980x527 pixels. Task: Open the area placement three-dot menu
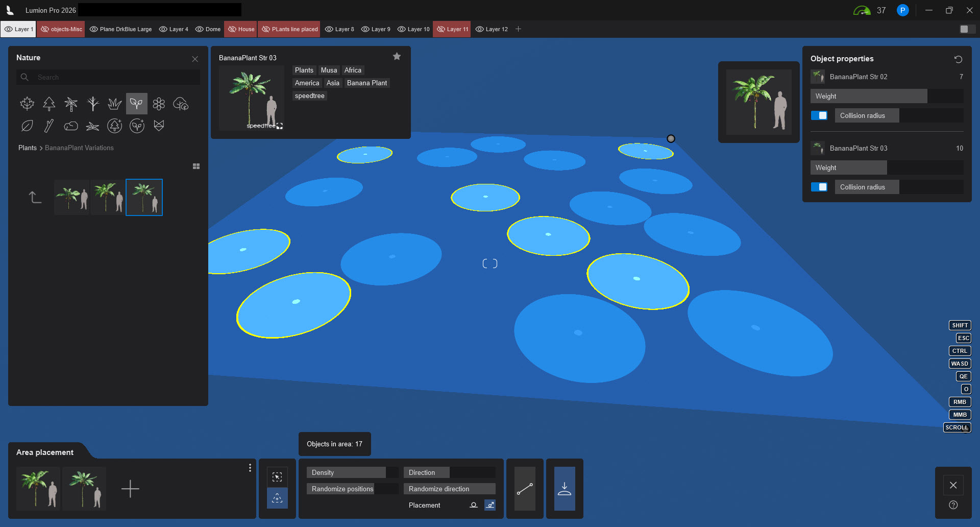point(250,468)
